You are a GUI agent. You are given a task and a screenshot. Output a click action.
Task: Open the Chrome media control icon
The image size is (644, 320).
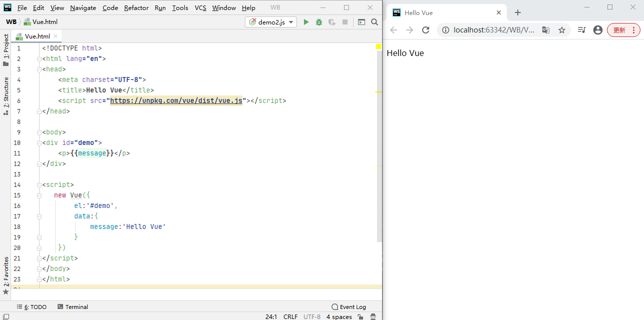[x=581, y=30]
